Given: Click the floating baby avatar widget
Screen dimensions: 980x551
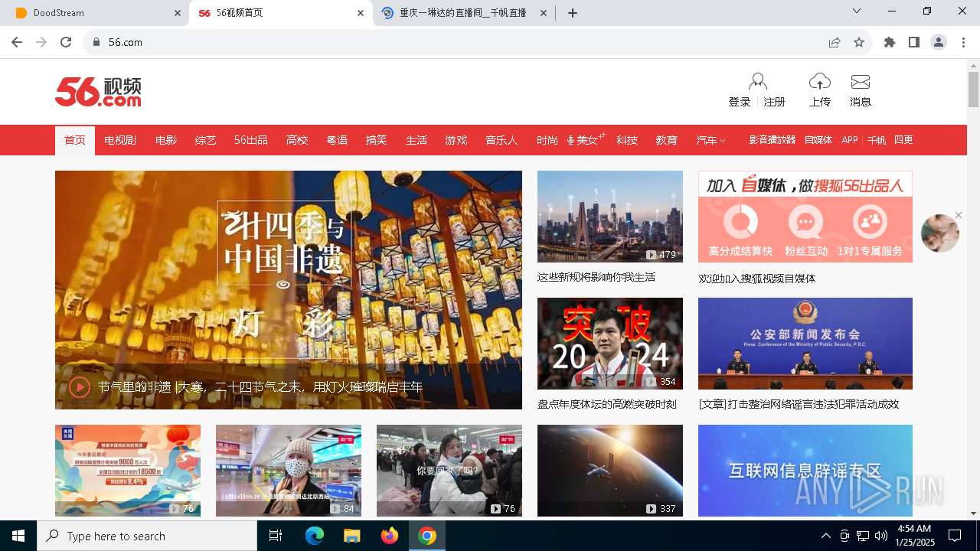Looking at the screenshot, I should pyautogui.click(x=940, y=233).
